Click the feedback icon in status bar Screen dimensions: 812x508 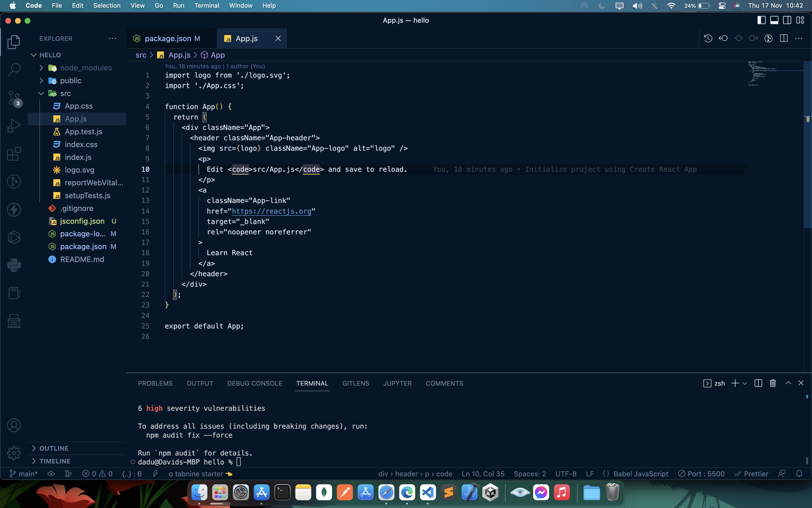pos(782,474)
